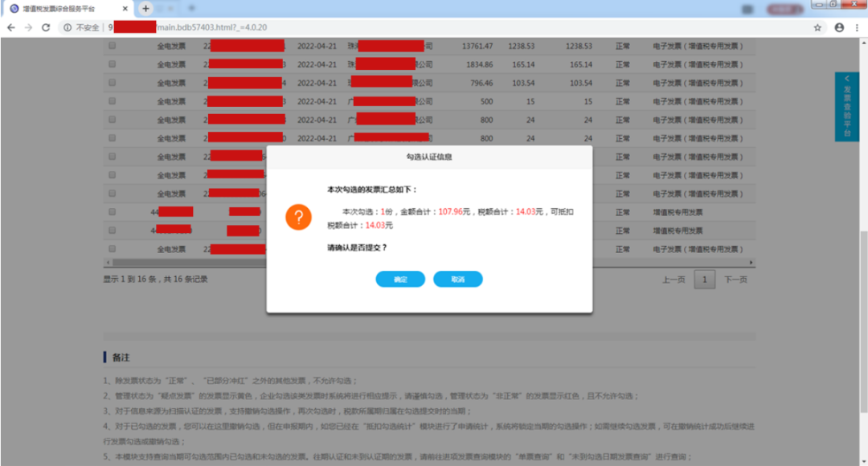Open the Chrome three-dot menu
This screenshot has width=868, height=466.
tap(857, 27)
